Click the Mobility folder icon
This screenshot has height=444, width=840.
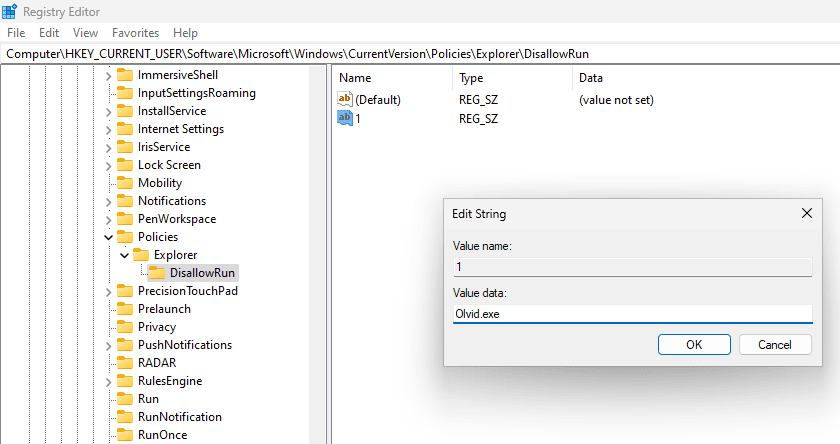[125, 183]
